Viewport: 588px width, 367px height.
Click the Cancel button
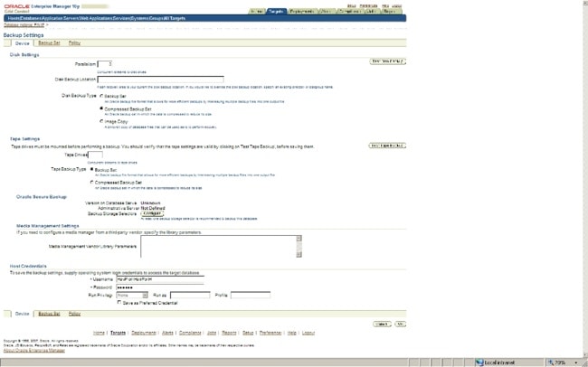(x=382, y=324)
